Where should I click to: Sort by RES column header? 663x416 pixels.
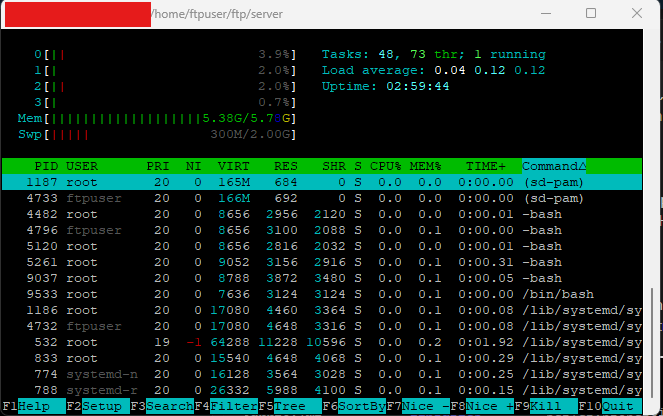[x=286, y=166]
